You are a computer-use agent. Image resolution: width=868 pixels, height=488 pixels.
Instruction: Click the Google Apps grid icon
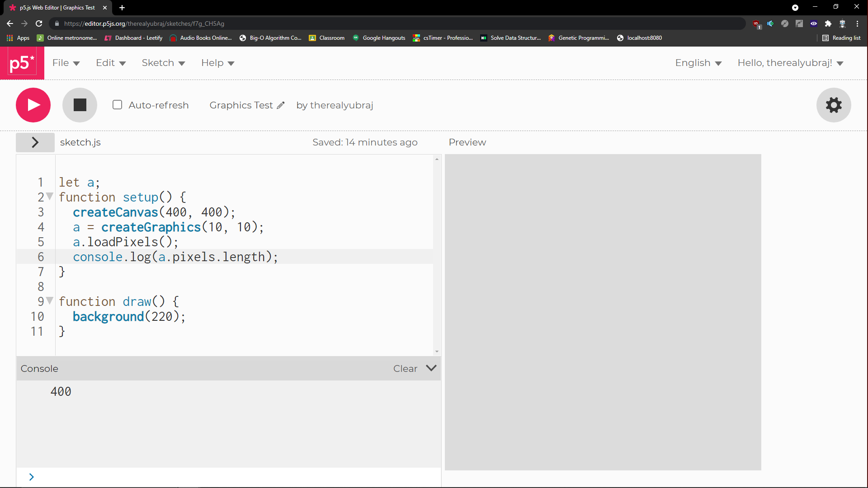(9, 38)
